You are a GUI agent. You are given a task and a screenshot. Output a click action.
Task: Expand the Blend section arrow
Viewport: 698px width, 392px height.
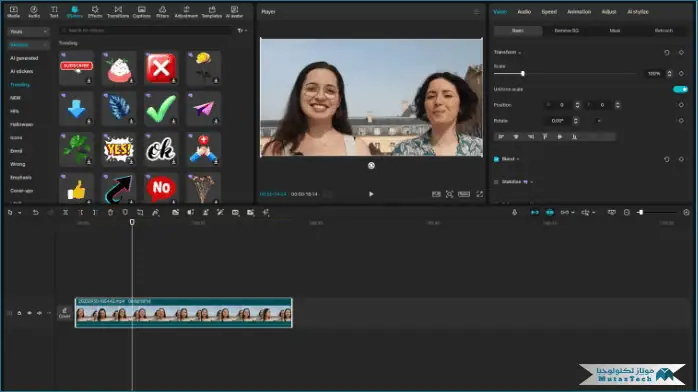pos(518,159)
